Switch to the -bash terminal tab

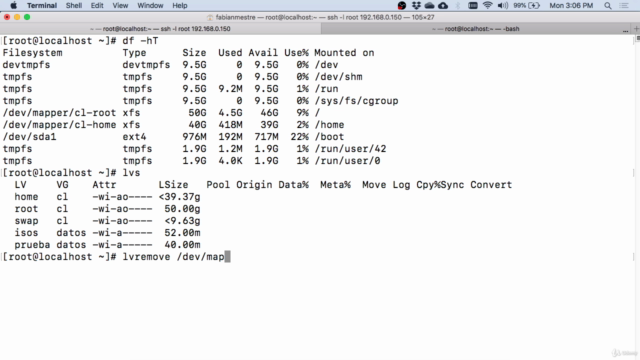pos(476,29)
